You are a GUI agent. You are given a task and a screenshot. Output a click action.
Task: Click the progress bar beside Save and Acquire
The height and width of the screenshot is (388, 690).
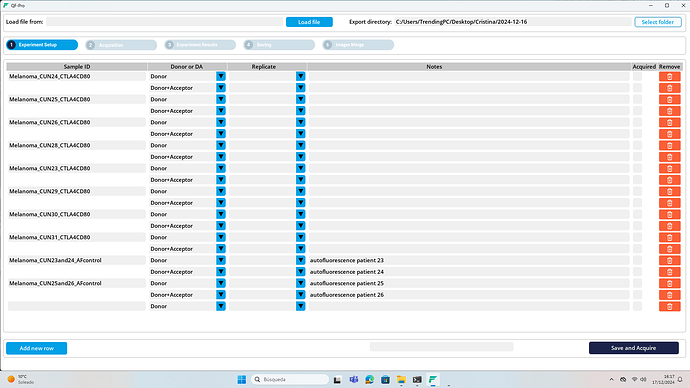(441, 347)
